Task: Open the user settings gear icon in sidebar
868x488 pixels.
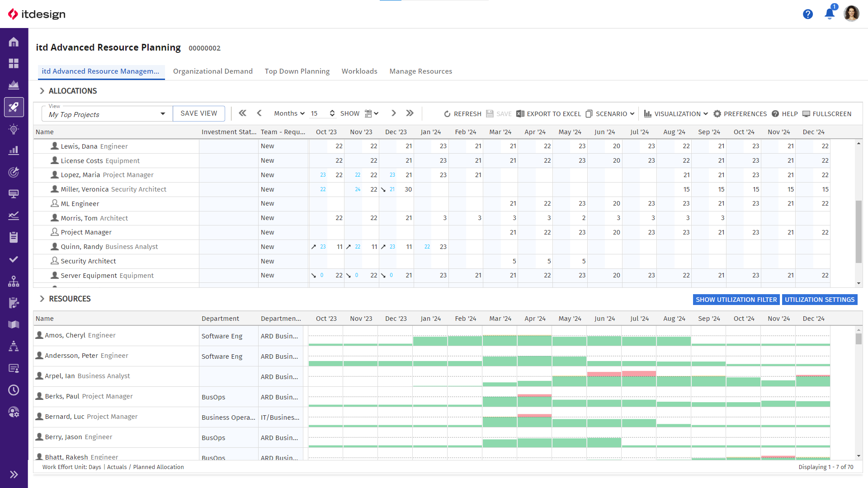Action: point(14,412)
